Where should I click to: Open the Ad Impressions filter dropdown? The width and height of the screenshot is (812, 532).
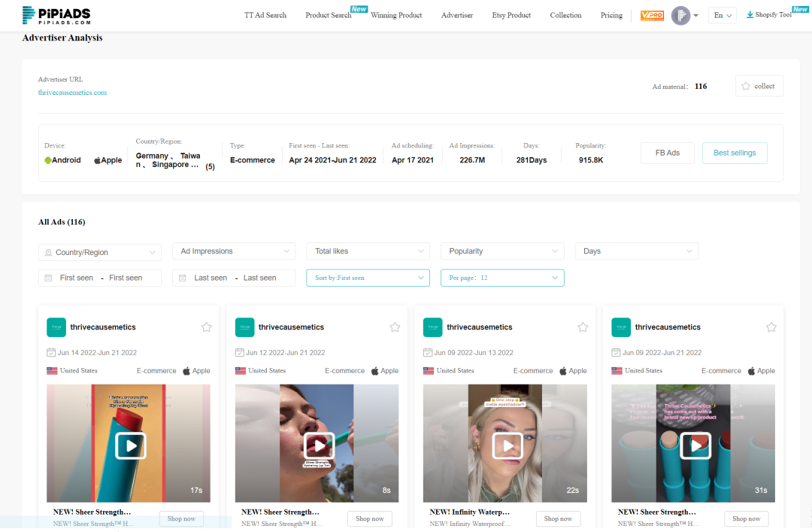click(x=234, y=251)
